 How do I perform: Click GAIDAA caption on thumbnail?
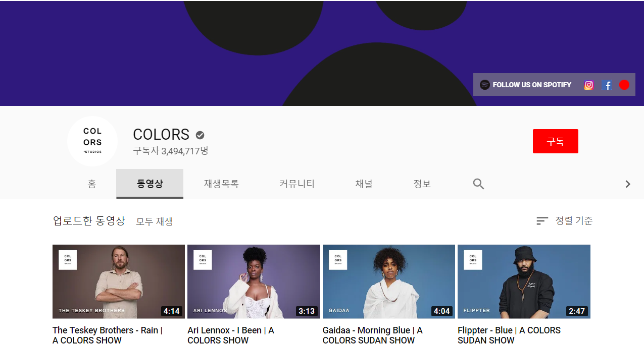pos(339,310)
